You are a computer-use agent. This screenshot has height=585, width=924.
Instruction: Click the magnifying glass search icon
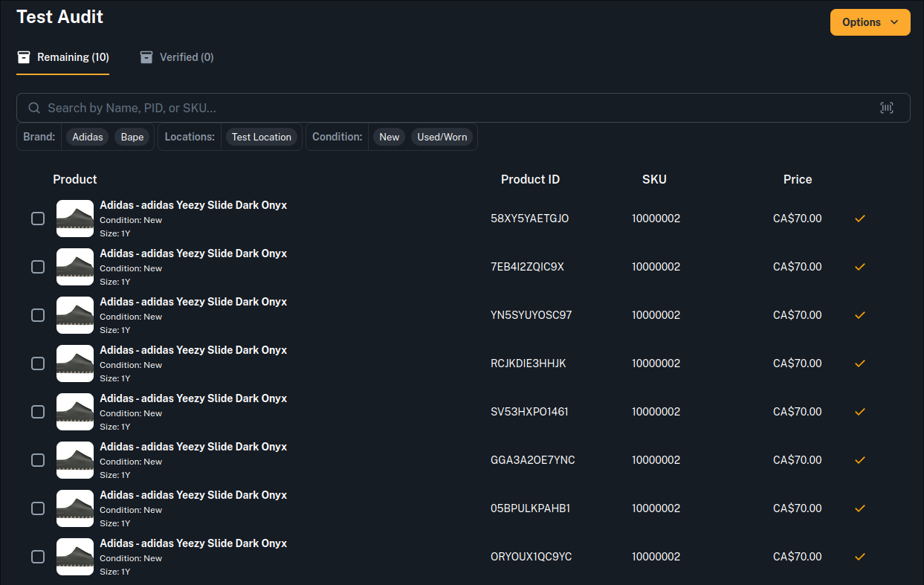(34, 108)
